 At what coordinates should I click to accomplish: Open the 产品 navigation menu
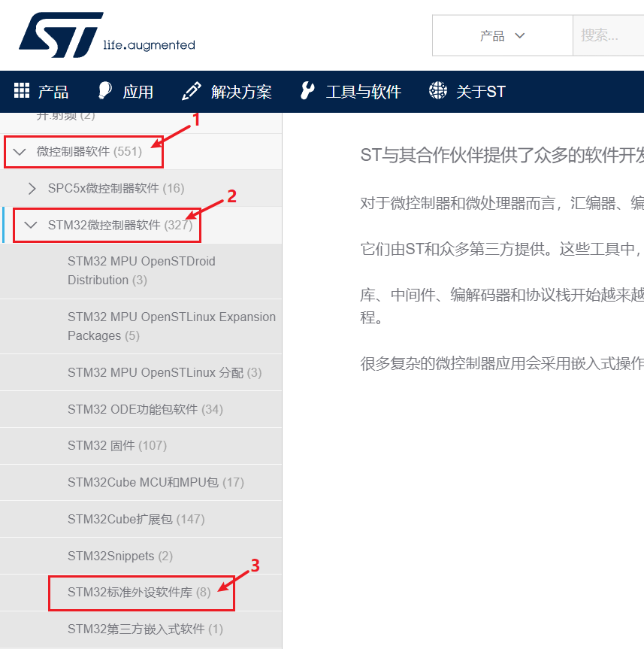(x=53, y=92)
